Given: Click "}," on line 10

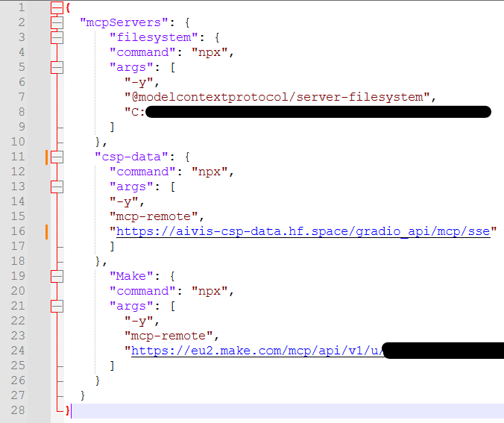Looking at the screenshot, I should pyautogui.click(x=101, y=142).
